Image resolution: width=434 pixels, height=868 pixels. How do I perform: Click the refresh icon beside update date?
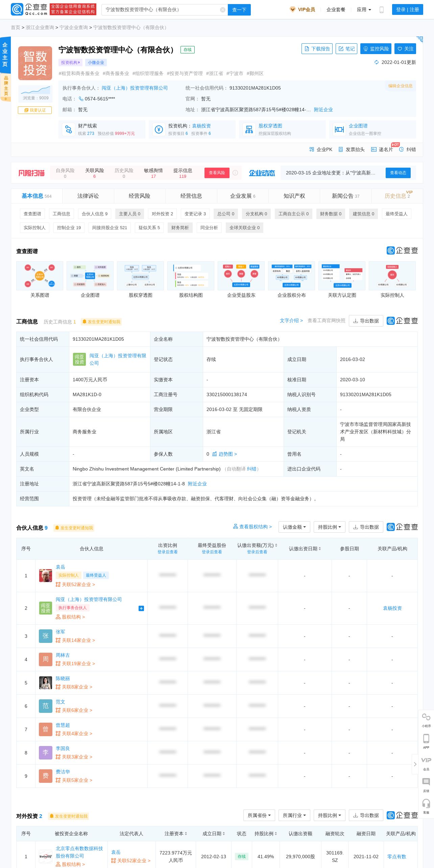click(x=377, y=62)
